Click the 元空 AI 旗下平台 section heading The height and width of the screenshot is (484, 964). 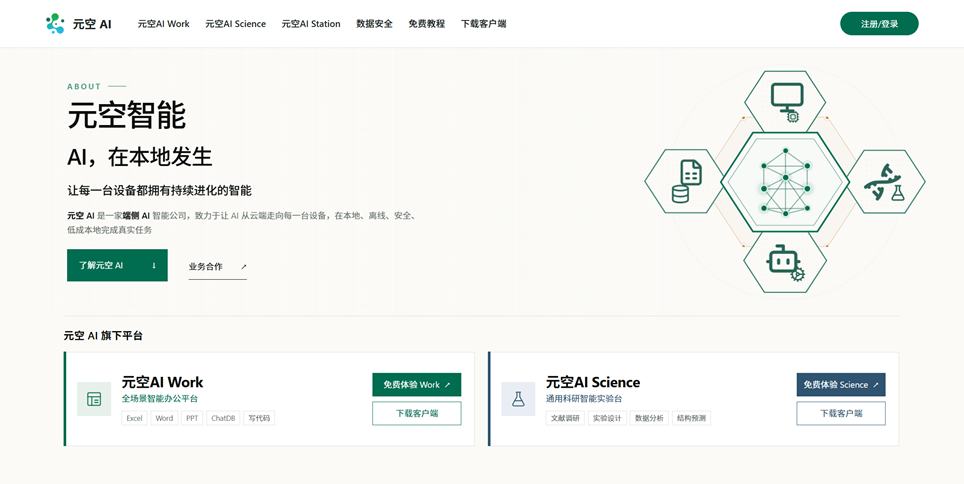[103, 336]
